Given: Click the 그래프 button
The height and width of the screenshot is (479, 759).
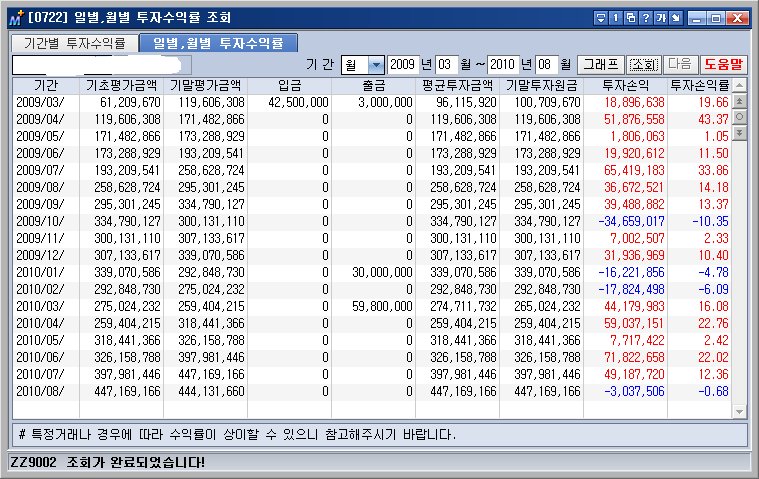Looking at the screenshot, I should coord(600,64).
